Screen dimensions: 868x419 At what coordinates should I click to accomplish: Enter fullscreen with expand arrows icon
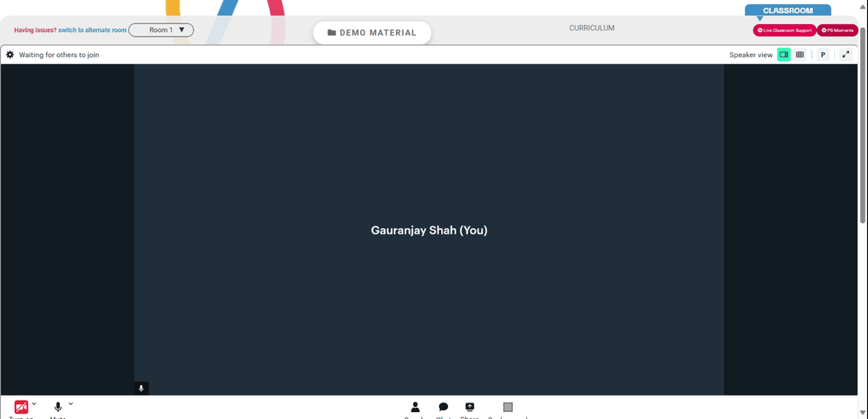[845, 55]
